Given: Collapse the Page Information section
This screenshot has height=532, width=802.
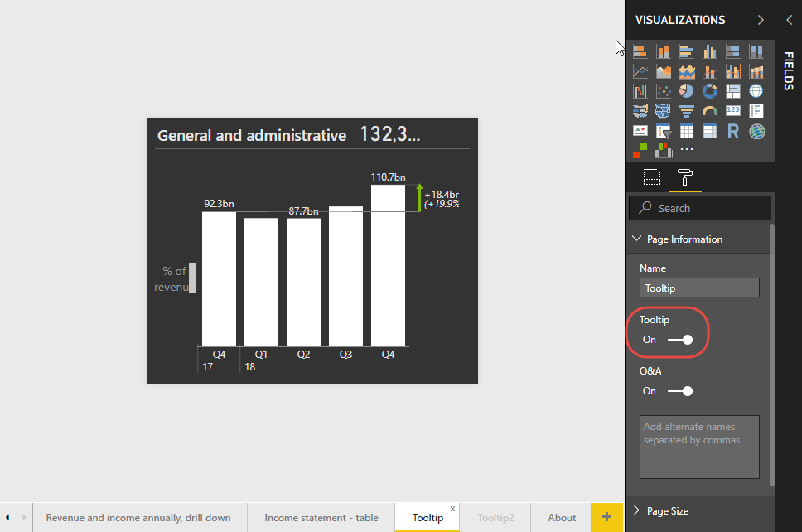Looking at the screenshot, I should pyautogui.click(x=637, y=239).
